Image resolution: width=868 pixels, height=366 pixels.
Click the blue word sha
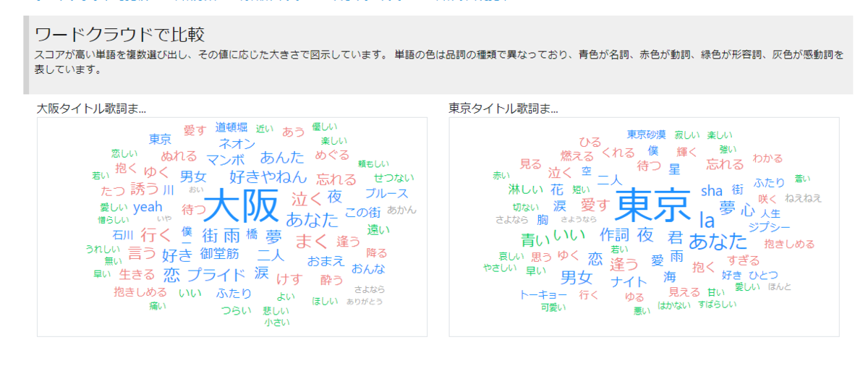(712, 190)
